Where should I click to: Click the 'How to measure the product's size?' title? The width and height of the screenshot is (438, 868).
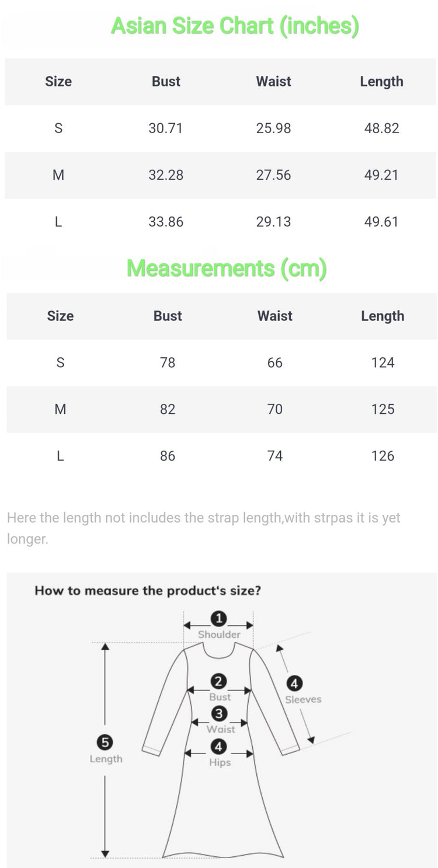[148, 590]
